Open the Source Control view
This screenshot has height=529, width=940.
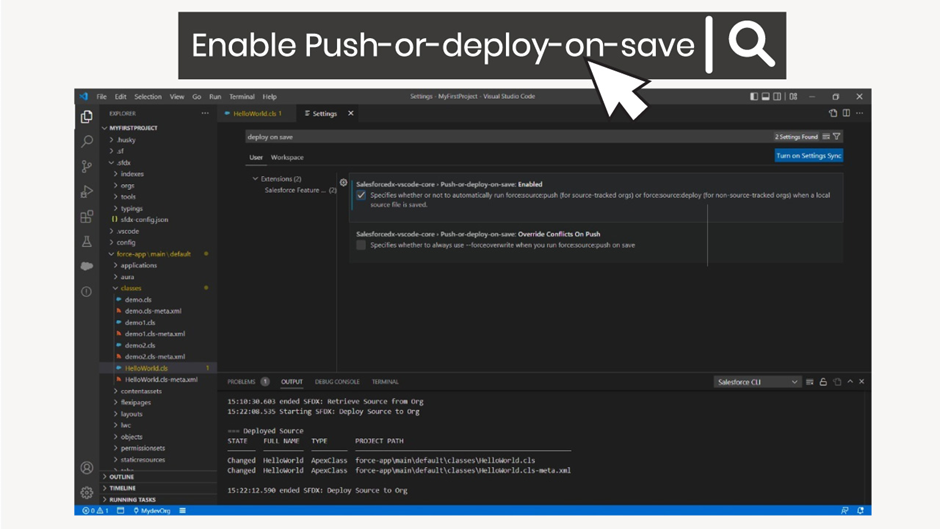87,167
